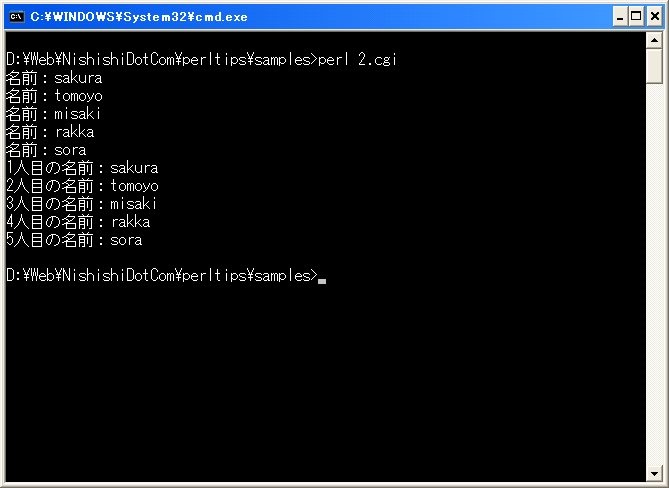Image resolution: width=669 pixels, height=488 pixels.
Task: Click the output line '名前: sora'
Action: coord(46,150)
